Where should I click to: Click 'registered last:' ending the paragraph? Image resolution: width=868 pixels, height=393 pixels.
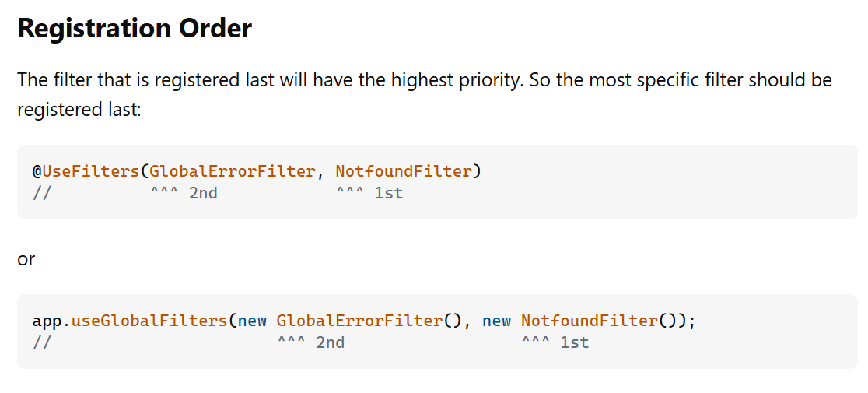pos(79,109)
